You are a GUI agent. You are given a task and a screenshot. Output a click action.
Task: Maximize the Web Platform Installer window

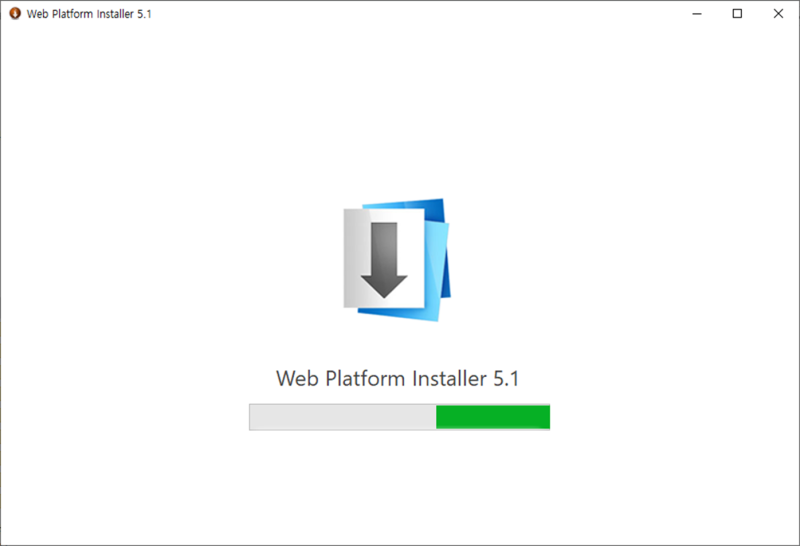coord(737,14)
